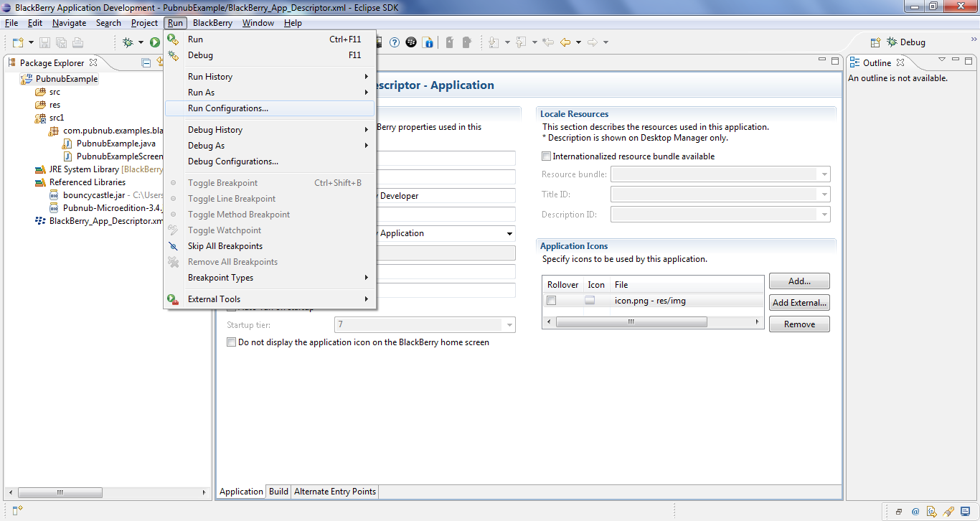Switch to Alternate Entry Points tab
Image resolution: width=980 pixels, height=521 pixels.
(335, 492)
